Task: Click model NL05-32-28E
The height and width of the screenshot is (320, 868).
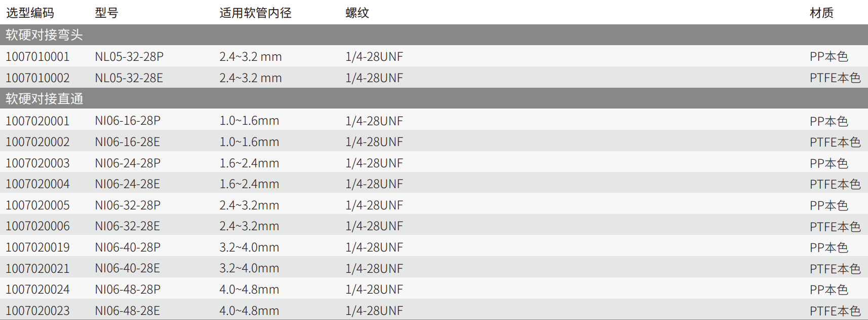Action: [129, 78]
